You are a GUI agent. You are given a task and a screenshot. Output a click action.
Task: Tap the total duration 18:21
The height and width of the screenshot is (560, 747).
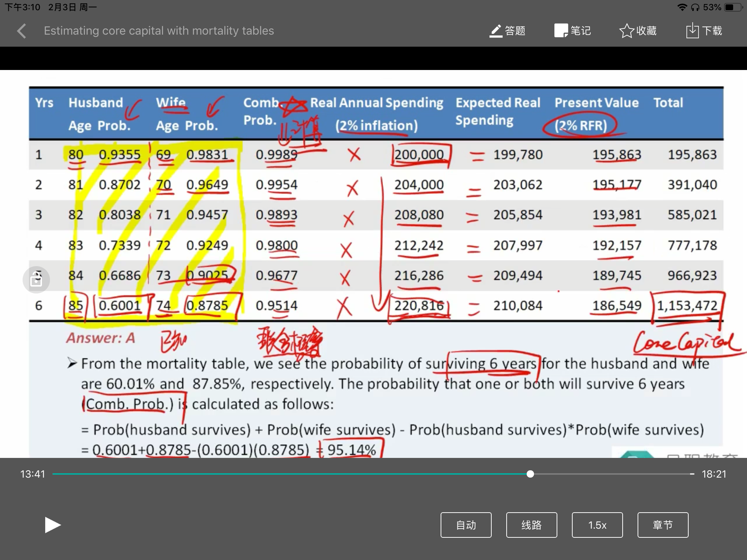[714, 474]
